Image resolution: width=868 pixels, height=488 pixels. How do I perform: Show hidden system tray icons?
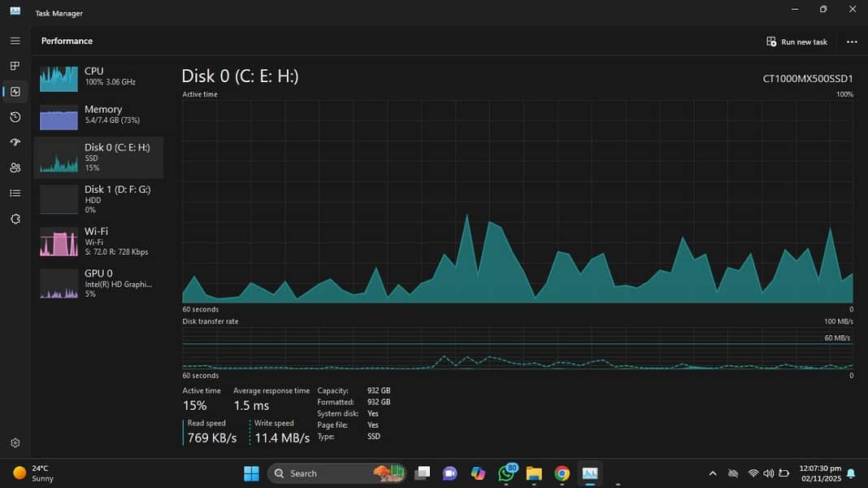(x=713, y=473)
